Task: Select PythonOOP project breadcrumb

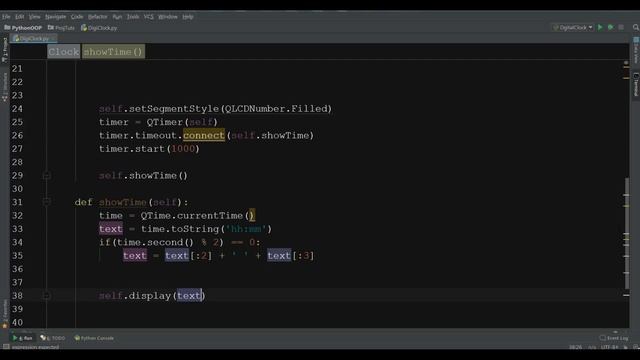Action: 23,28
